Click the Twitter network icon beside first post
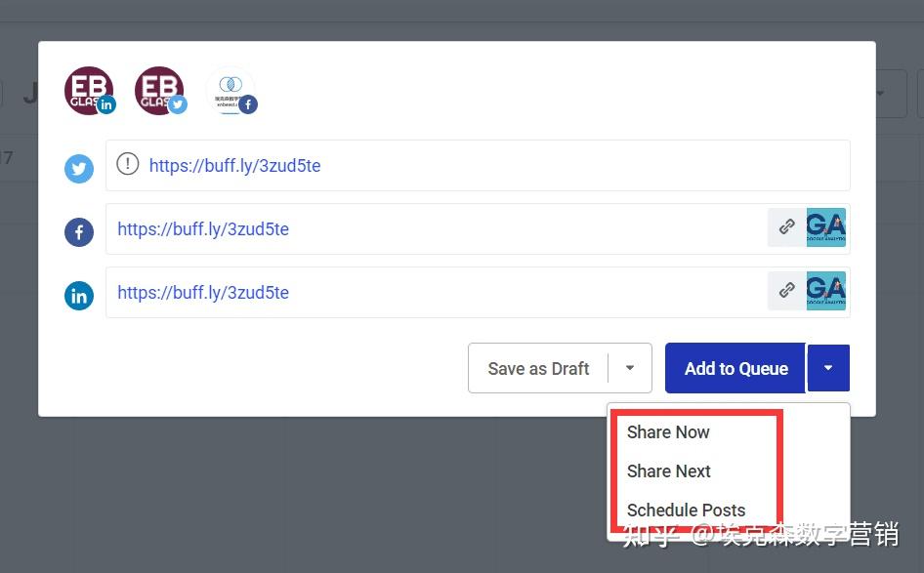This screenshot has height=573, width=924. pyautogui.click(x=79, y=169)
